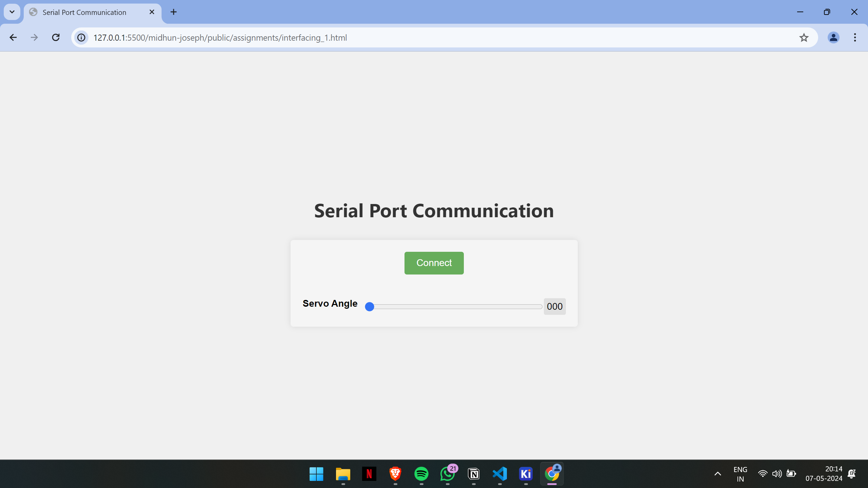
Task: Click the servo angle value box showing 000
Action: coord(554,306)
